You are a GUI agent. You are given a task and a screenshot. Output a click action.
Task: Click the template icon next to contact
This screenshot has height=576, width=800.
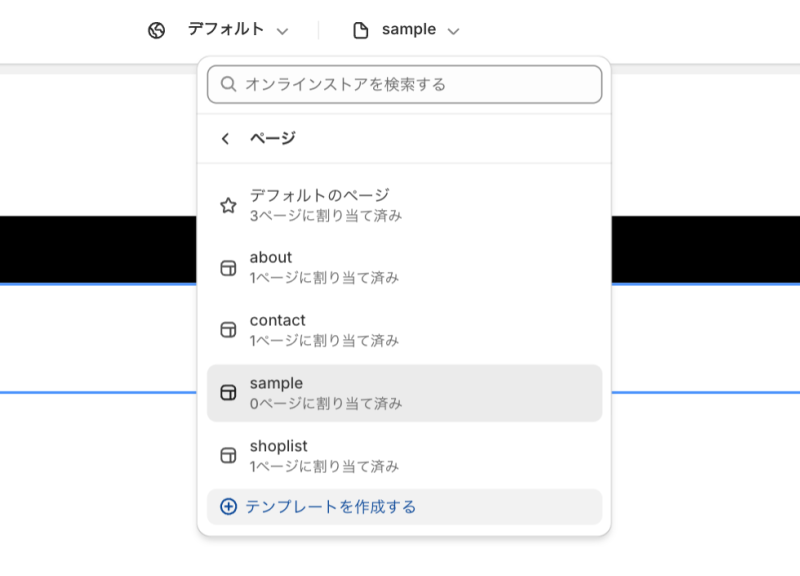point(228,330)
